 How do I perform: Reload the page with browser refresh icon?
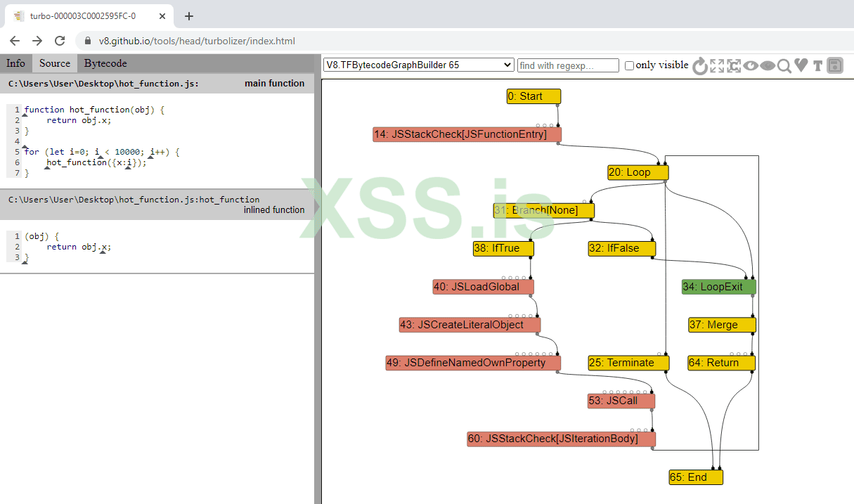pos(60,41)
